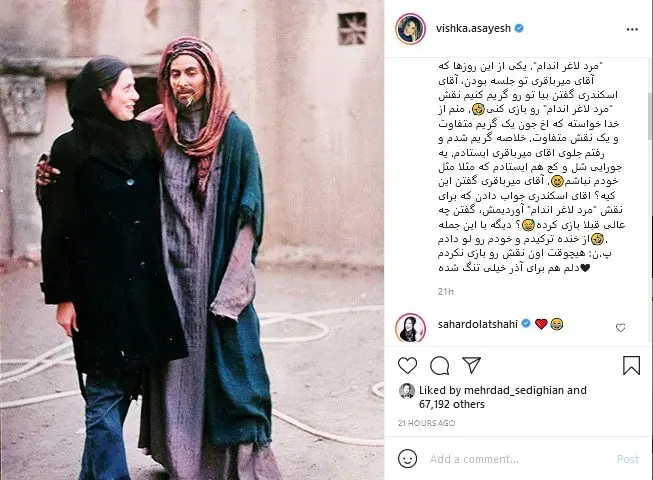Click the Post comment button
This screenshot has width=653, height=480.
click(x=628, y=459)
